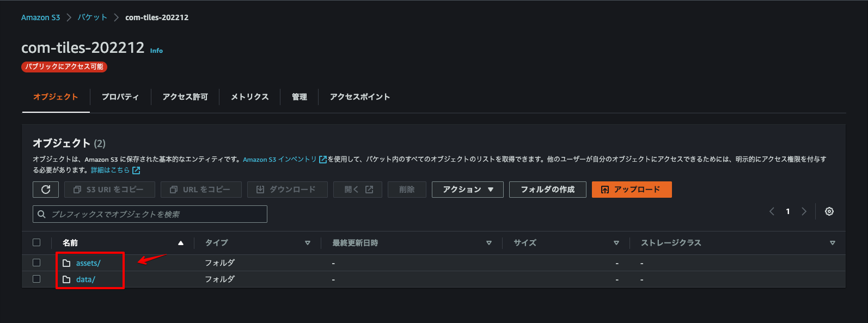Screen dimensions: 868x323
Task: Open the Amazon S3 インベントリ link
Action: tap(280, 160)
